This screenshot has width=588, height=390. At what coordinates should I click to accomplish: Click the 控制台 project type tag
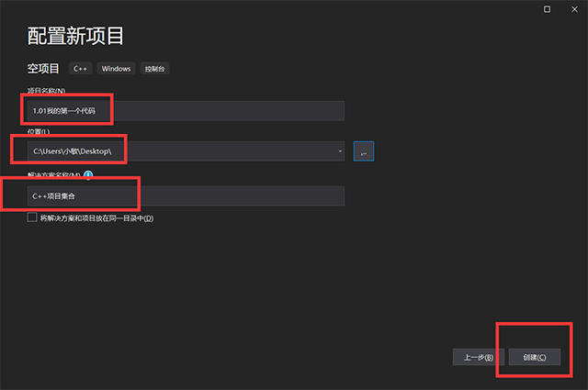click(155, 69)
